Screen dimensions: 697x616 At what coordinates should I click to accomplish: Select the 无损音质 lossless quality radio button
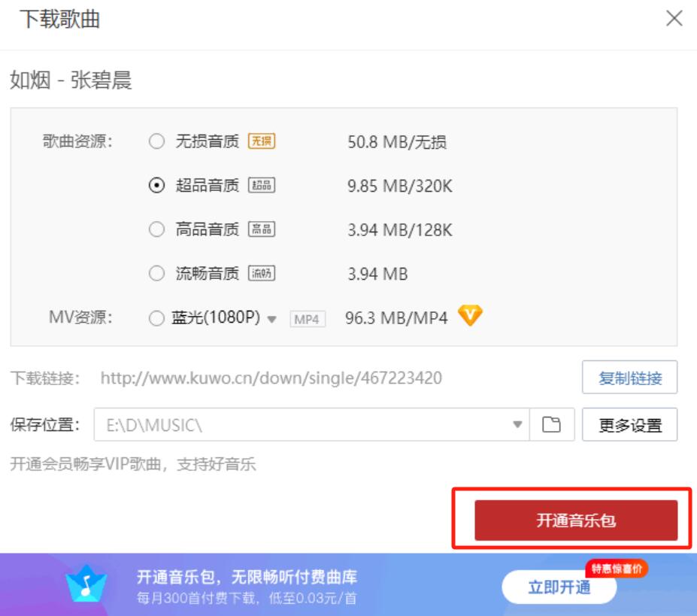tap(156, 141)
